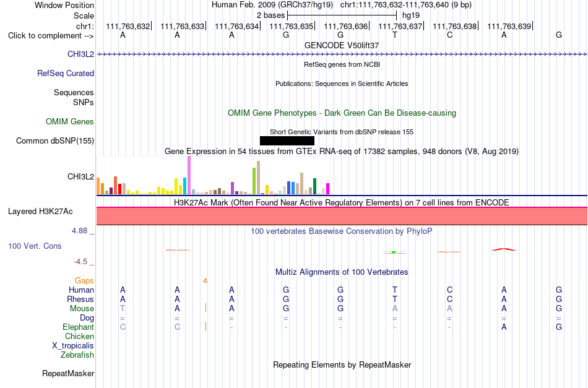Click the black dbSNP variant block

click(x=287, y=140)
